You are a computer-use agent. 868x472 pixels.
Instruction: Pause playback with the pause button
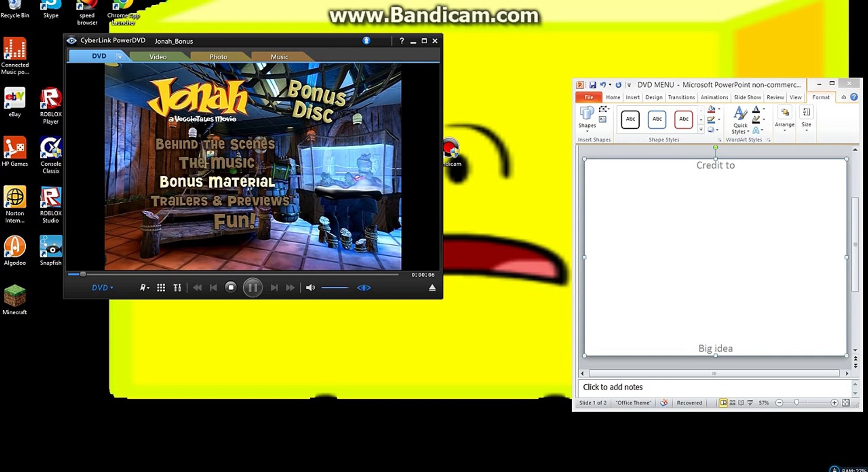pyautogui.click(x=253, y=288)
